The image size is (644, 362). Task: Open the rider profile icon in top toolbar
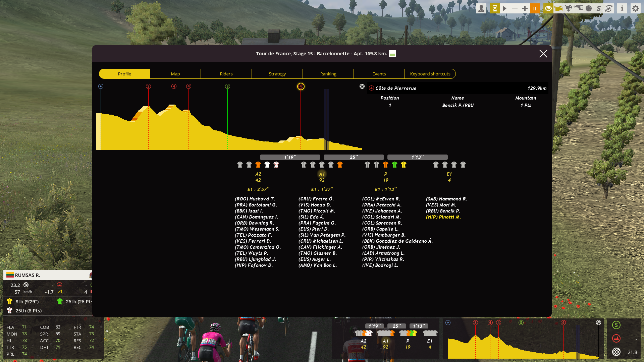tap(481, 8)
